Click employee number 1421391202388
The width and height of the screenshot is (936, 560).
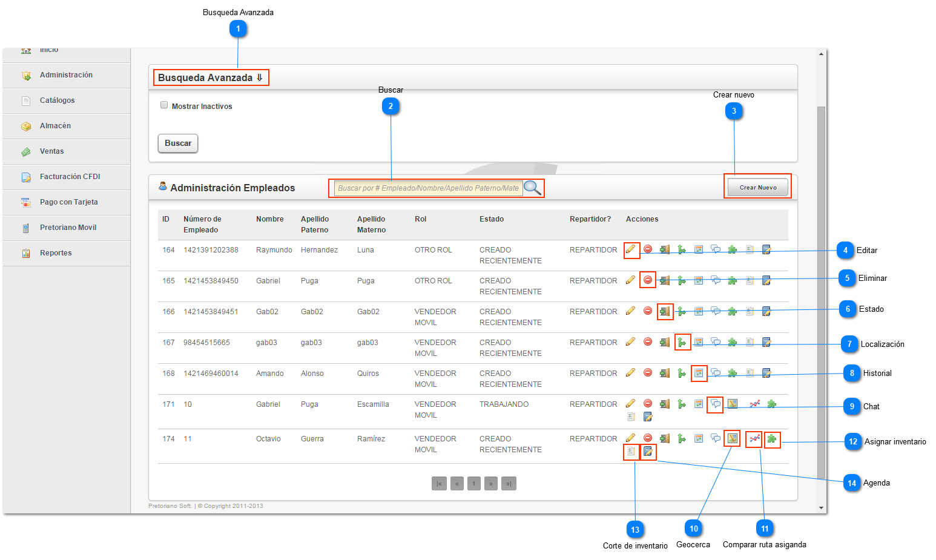(211, 250)
